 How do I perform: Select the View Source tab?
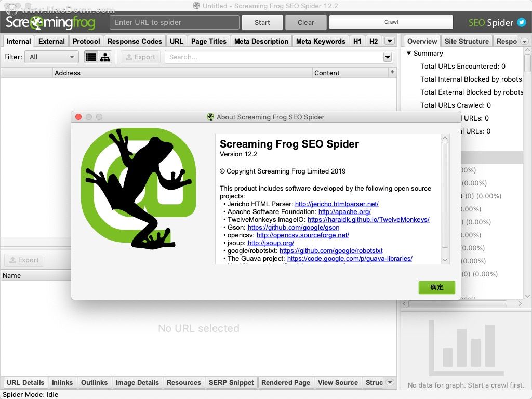(338, 382)
